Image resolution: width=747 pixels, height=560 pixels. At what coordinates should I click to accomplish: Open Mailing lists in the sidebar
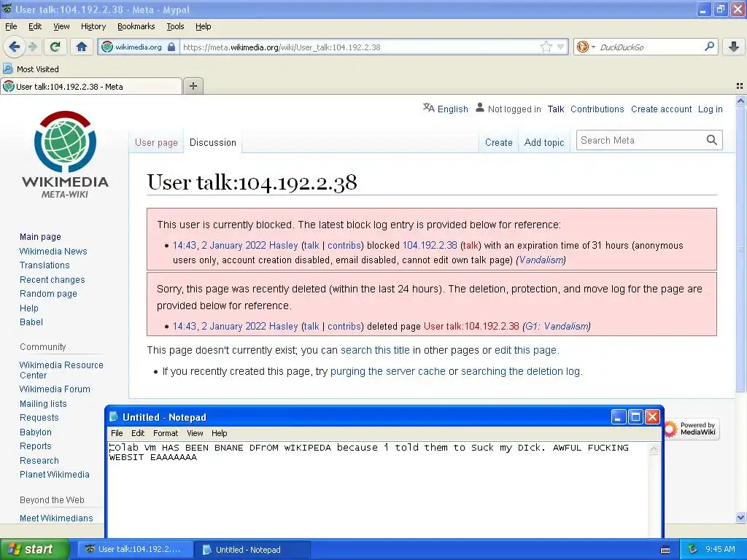(x=43, y=403)
